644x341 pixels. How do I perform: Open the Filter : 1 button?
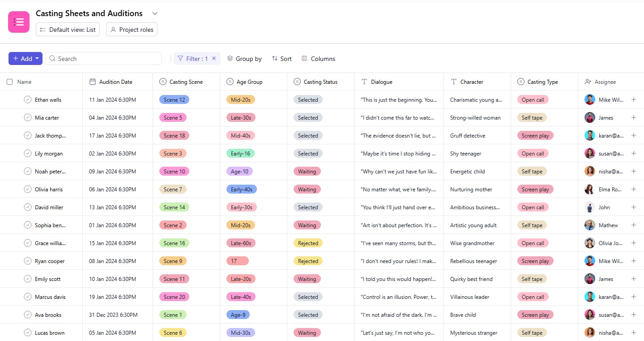(192, 59)
